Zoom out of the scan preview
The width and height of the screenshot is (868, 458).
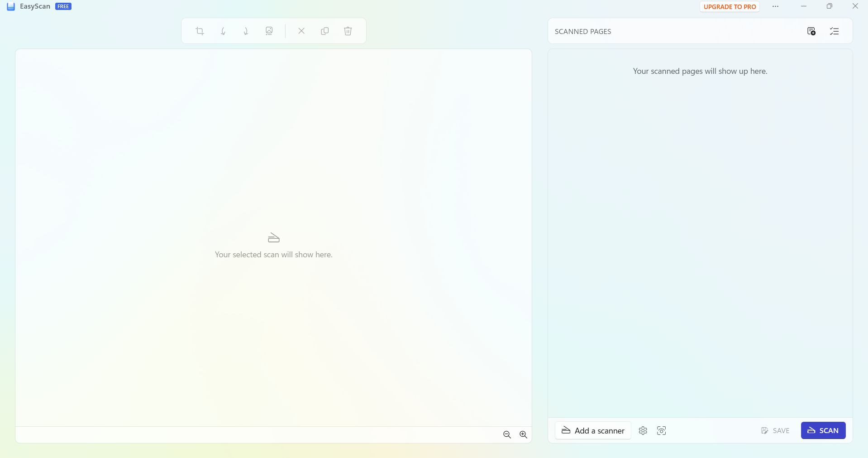point(507,435)
